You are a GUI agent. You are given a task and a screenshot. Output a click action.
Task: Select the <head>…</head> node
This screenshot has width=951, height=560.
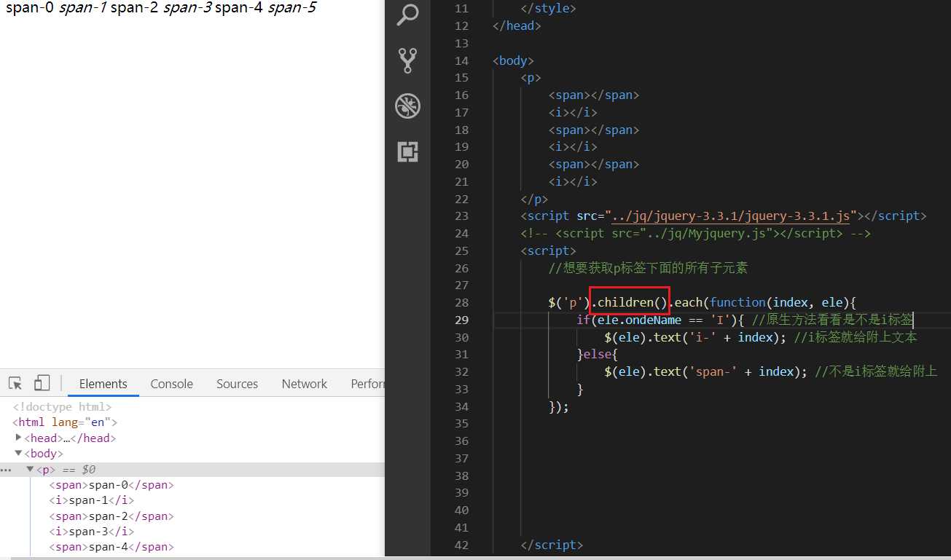tap(70, 438)
